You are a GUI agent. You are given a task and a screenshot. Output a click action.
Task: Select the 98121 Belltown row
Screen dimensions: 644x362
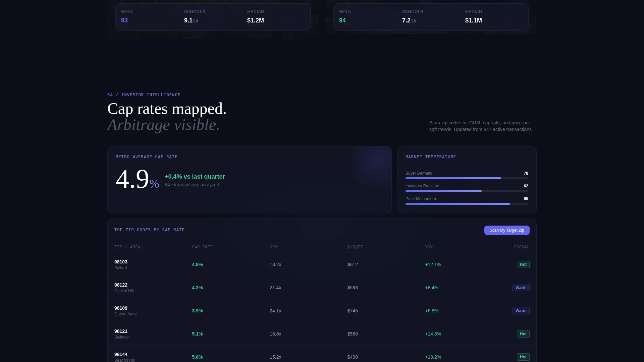(x=322, y=334)
